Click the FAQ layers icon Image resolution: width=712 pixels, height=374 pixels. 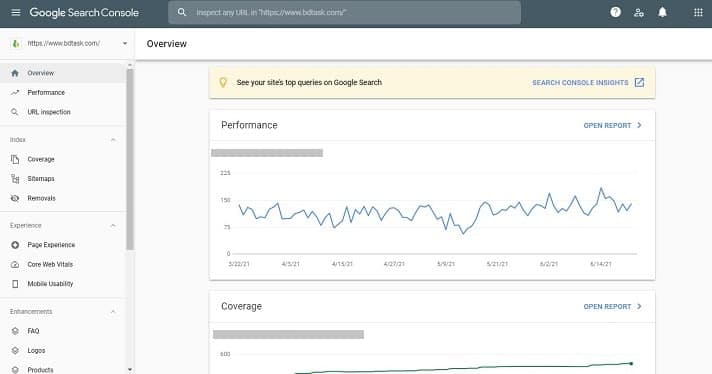coord(15,331)
